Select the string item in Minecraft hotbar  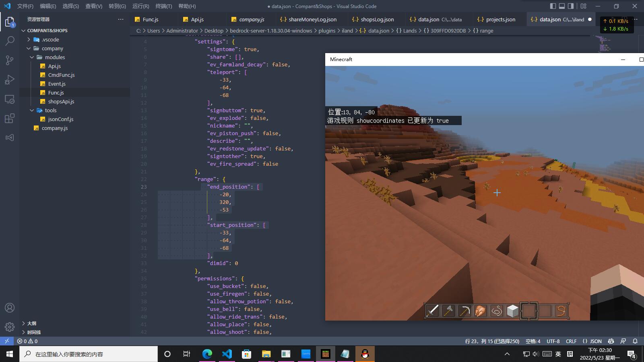pyautogui.click(x=497, y=311)
